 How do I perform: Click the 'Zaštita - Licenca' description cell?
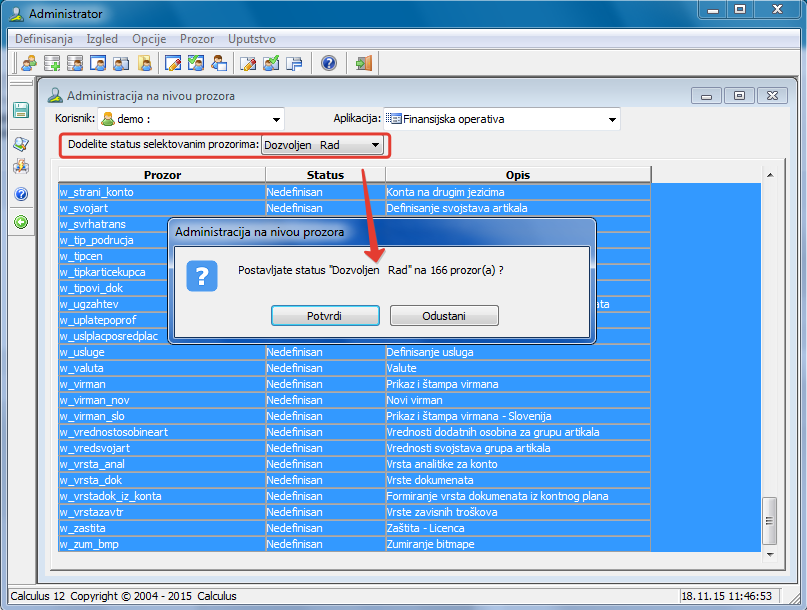point(518,528)
